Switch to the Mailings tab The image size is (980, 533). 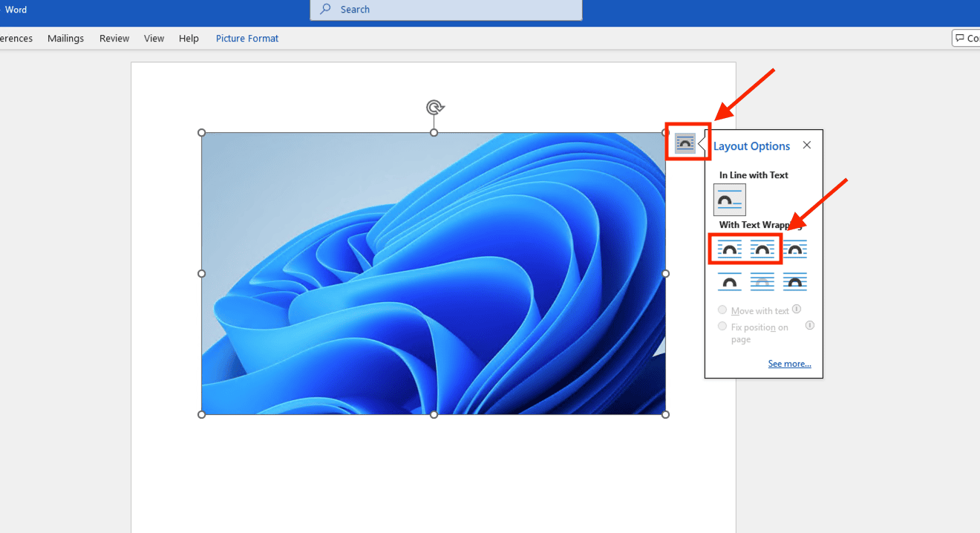[65, 39]
